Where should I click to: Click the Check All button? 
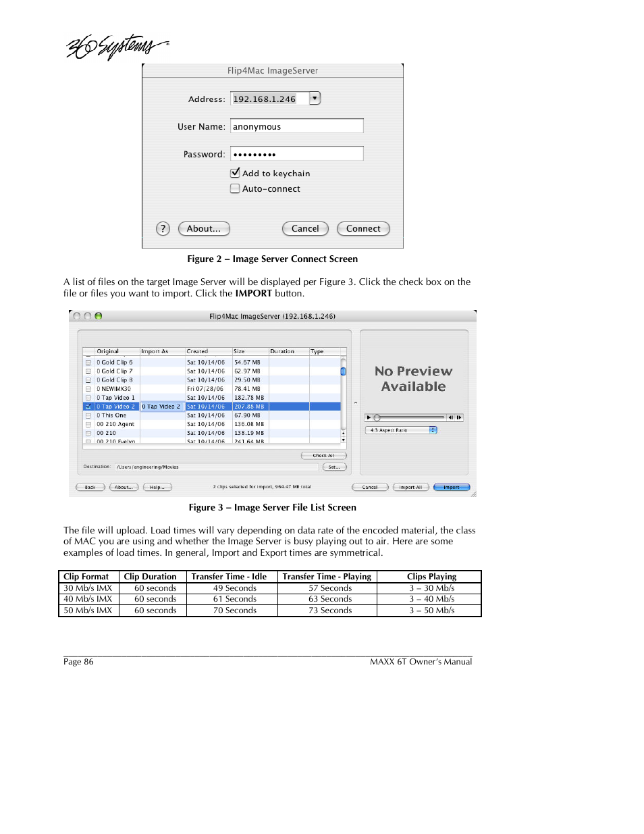323,456
